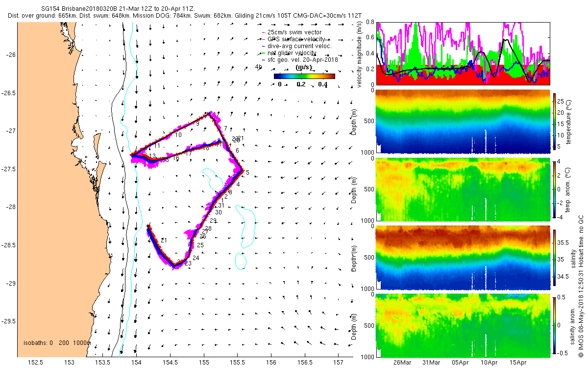The height and width of the screenshot is (368, 588).
Task: Click the '26Mar' date tick label
Action: [402, 363]
